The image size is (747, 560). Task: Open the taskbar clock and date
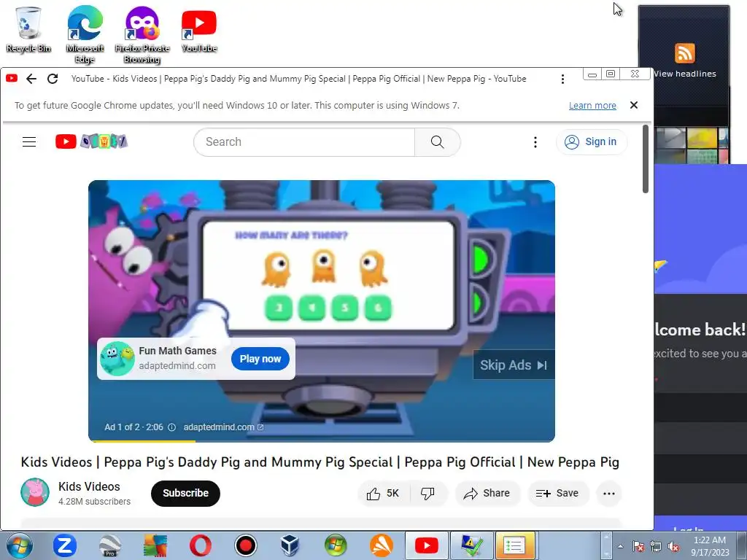(710, 545)
